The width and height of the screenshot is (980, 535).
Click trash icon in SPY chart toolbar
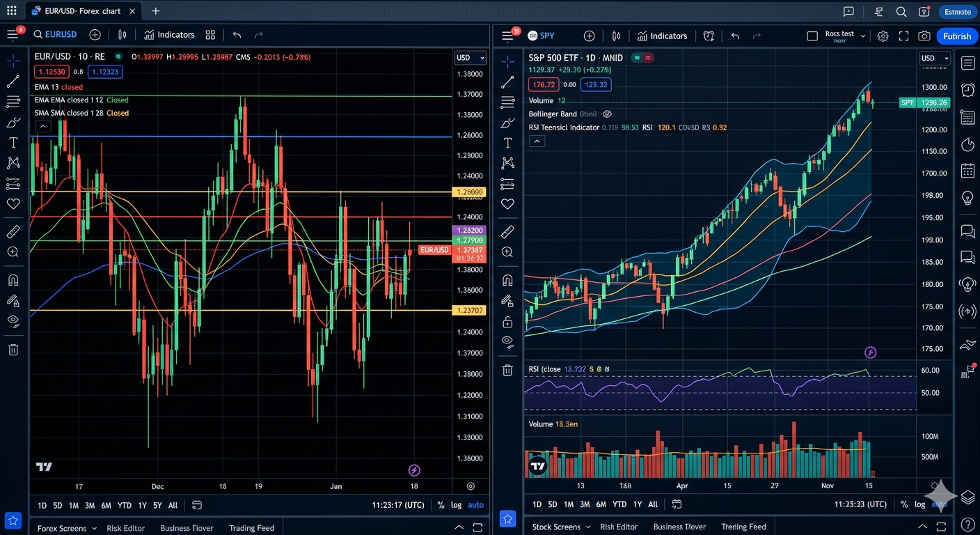click(x=507, y=370)
